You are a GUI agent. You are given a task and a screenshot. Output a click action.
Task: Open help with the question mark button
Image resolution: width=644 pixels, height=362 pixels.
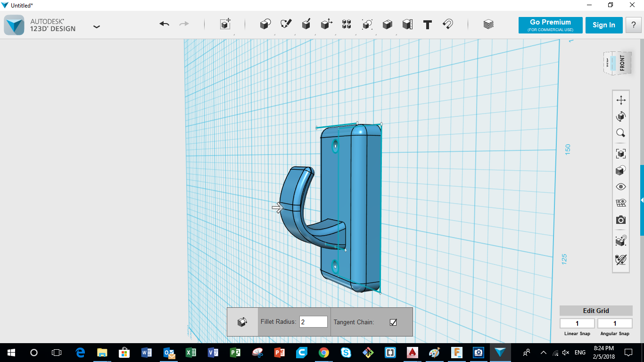(633, 25)
